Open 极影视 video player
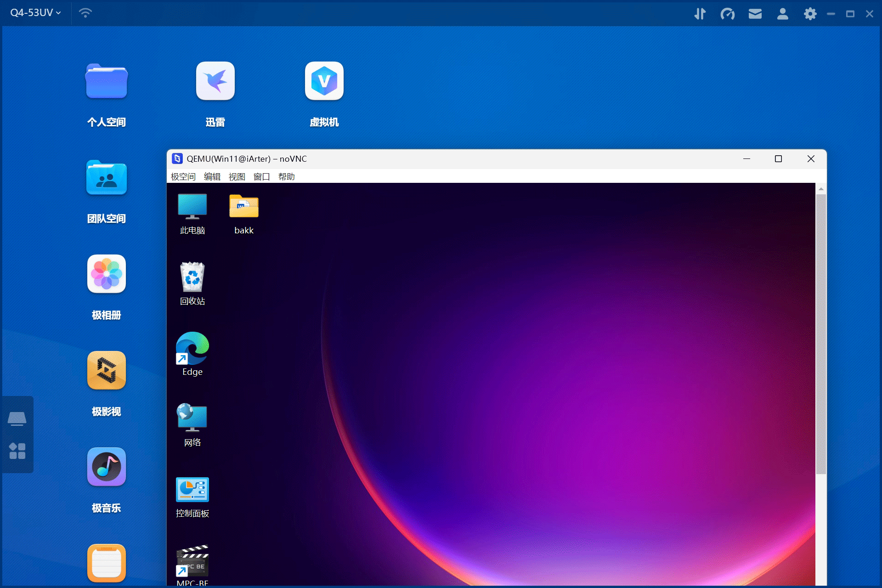 tap(107, 371)
